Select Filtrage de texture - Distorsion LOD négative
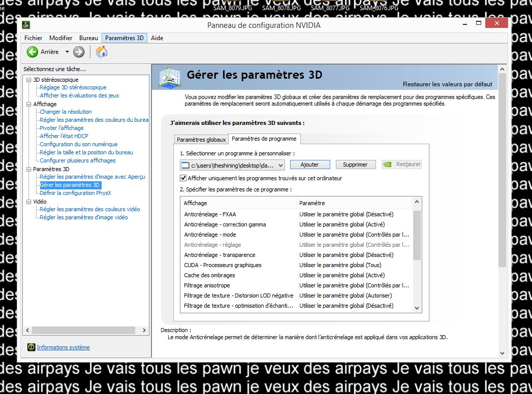The height and width of the screenshot is (394, 532). coord(297,295)
